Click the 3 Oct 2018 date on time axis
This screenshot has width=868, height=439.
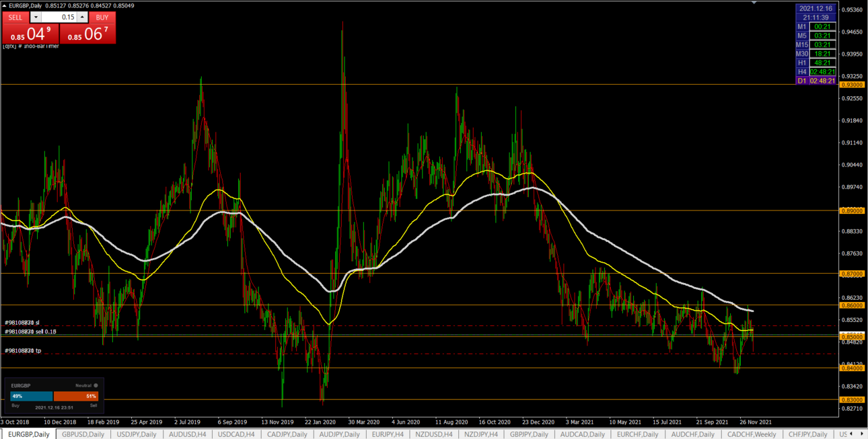pos(15,422)
